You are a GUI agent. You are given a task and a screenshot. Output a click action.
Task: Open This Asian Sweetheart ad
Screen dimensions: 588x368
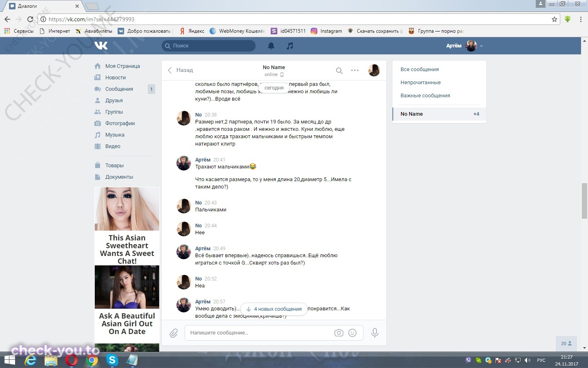(127, 226)
